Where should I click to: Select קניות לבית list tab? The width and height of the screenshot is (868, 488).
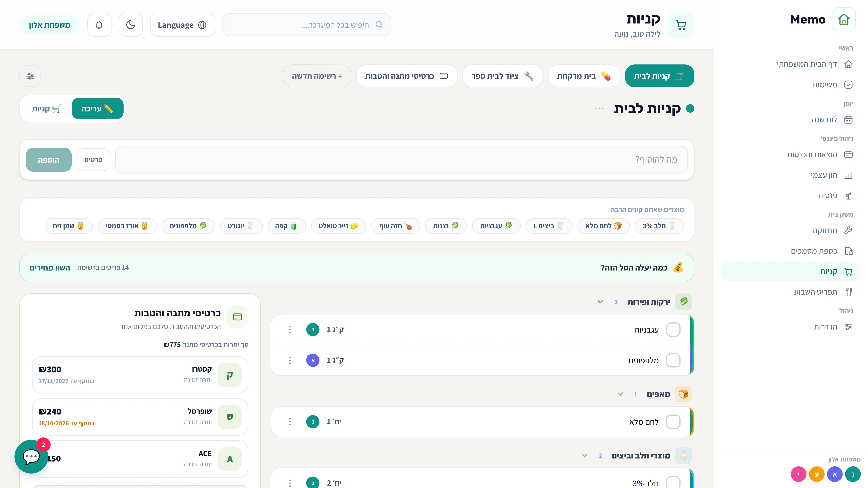point(659,76)
